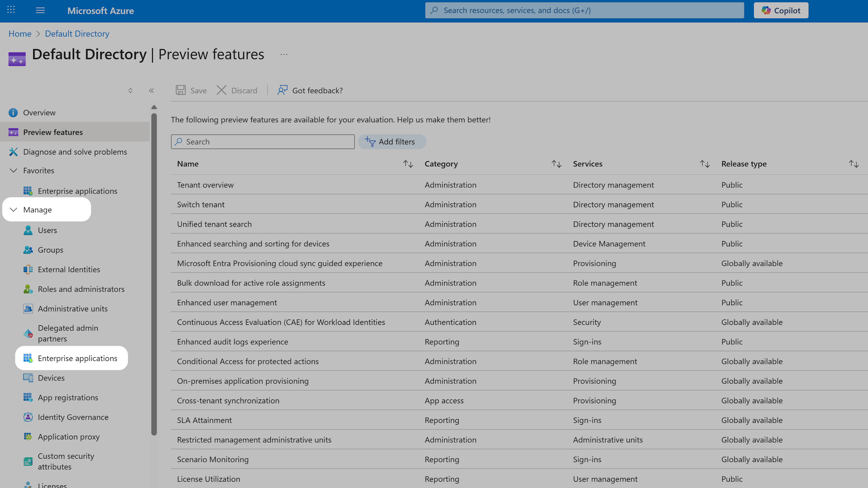Screen dimensions: 868x488
Task: Click the Favorites Enterprise applications icon
Action: click(28, 191)
